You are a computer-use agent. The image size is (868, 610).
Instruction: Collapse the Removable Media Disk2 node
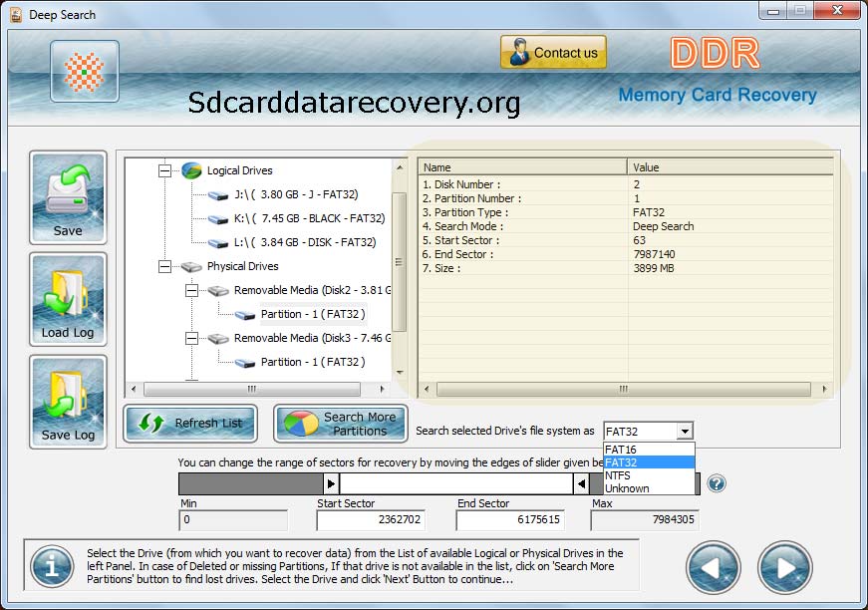[191, 290]
